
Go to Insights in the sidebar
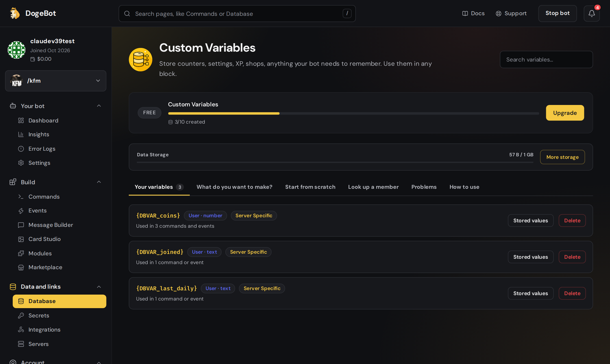click(x=39, y=134)
